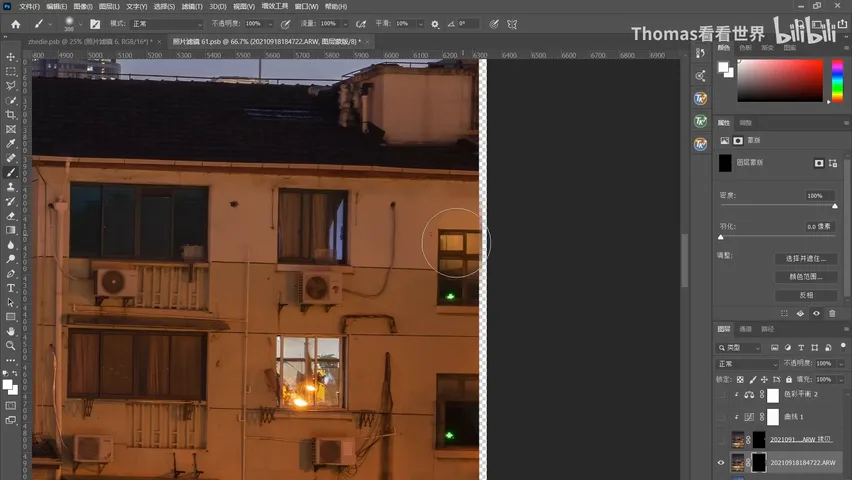Open the brush settings panel icon
852x480 pixels.
pyautogui.click(x=95, y=24)
